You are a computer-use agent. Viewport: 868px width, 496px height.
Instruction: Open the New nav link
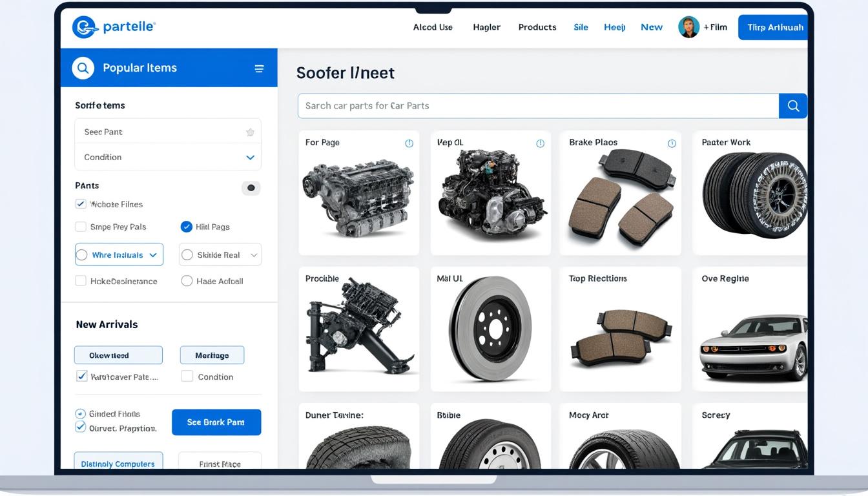coord(652,27)
